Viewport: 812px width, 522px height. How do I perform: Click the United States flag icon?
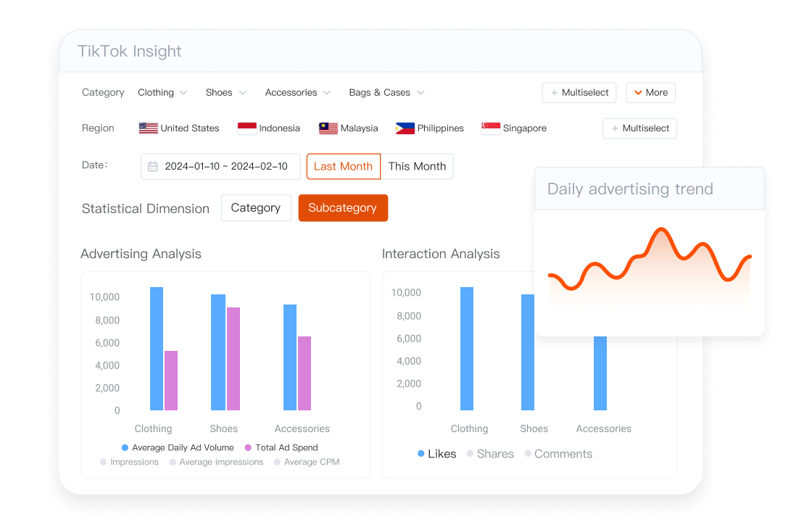point(148,128)
